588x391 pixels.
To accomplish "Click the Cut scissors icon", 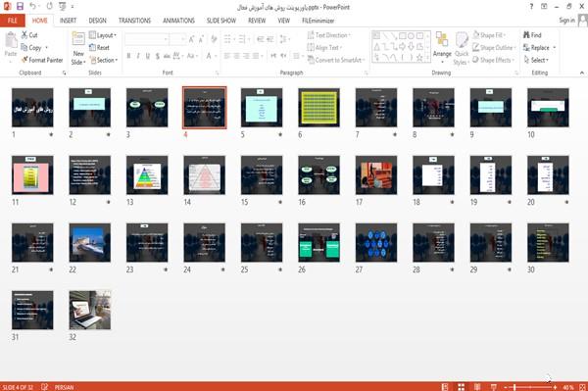I will (24, 35).
